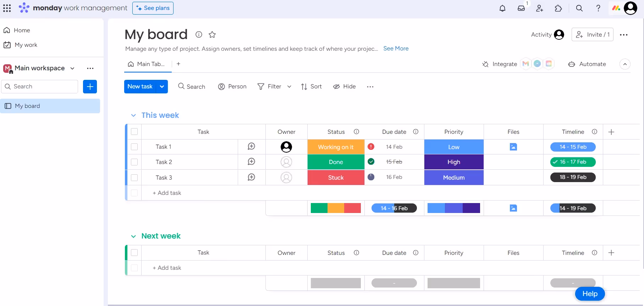The image size is (644, 306).
Task: Change Task 3 status Stuck
Action: (336, 177)
